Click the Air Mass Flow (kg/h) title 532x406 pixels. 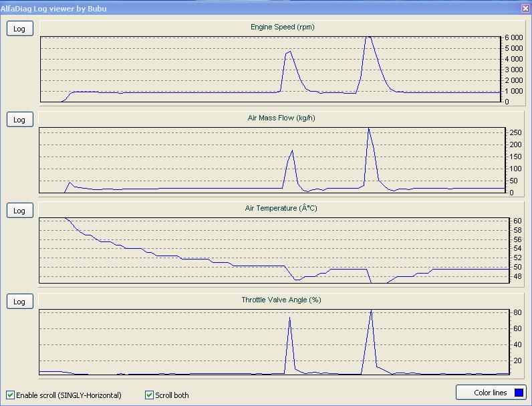click(x=281, y=118)
